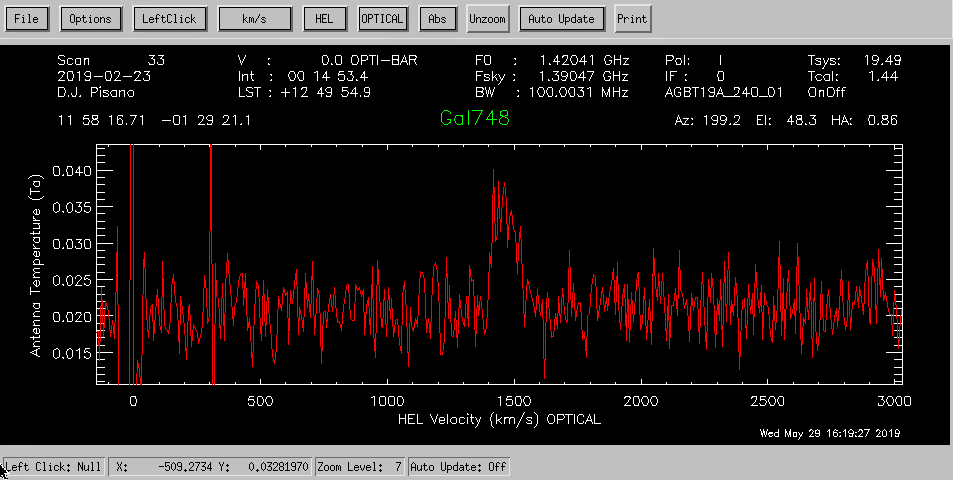
Task: Click the Zoom Level indicator
Action: click(359, 467)
